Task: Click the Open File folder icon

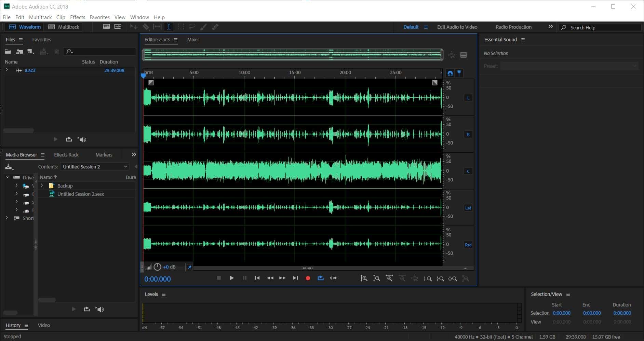Action: coord(8,52)
